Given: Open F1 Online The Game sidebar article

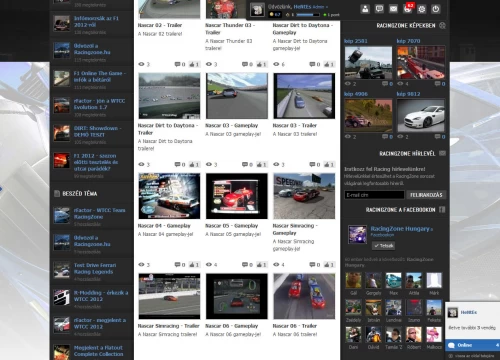Looking at the screenshot, I should 100,76.
